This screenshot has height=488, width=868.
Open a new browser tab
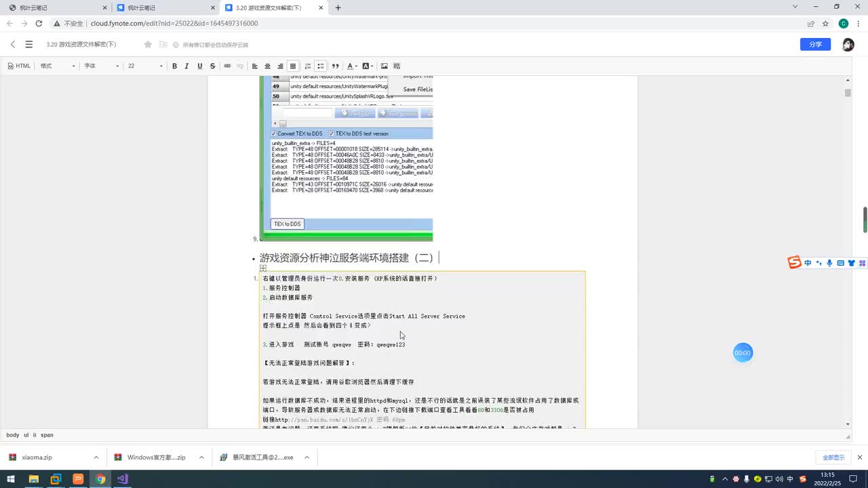[338, 7]
